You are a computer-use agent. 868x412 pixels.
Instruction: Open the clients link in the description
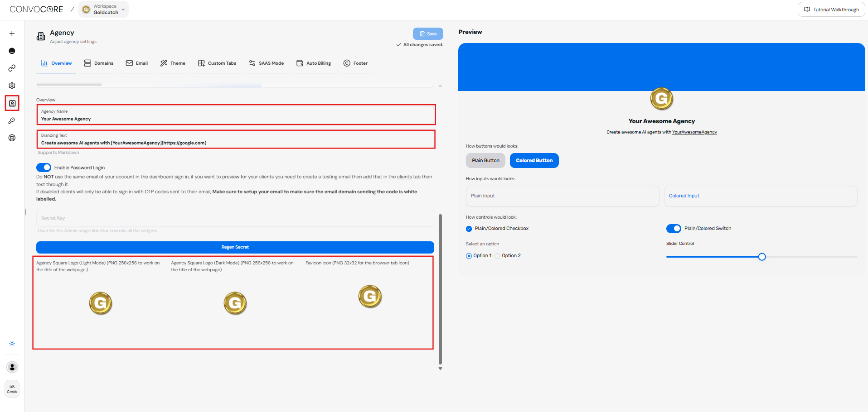[404, 177]
